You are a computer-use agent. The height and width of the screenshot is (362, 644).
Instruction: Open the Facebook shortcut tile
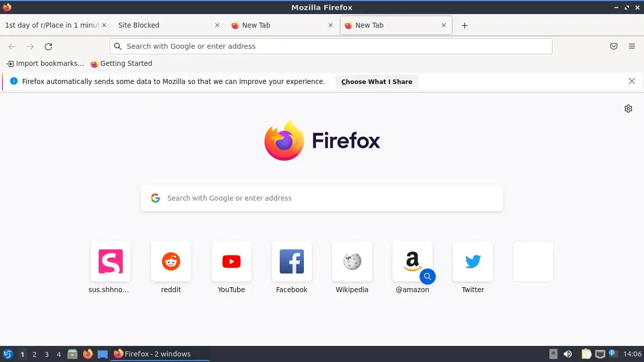click(x=292, y=261)
